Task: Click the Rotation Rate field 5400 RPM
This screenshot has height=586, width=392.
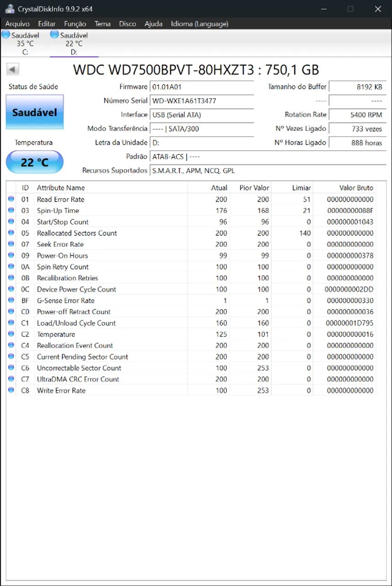Action: click(x=358, y=115)
